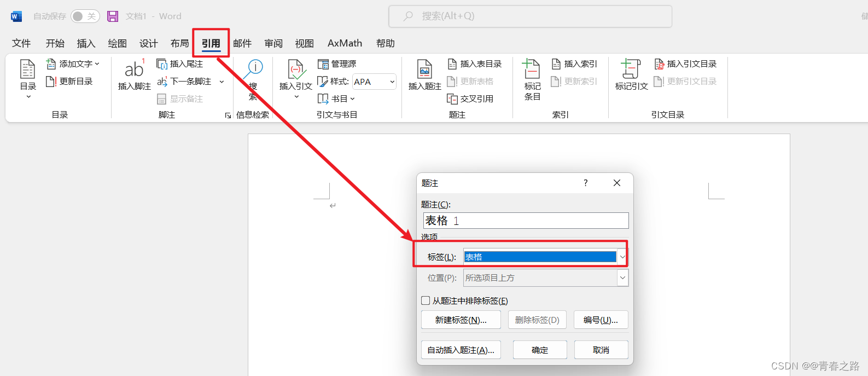Image resolution: width=868 pixels, height=376 pixels.
Task: Switch to the 开始 tab
Action: (x=55, y=43)
